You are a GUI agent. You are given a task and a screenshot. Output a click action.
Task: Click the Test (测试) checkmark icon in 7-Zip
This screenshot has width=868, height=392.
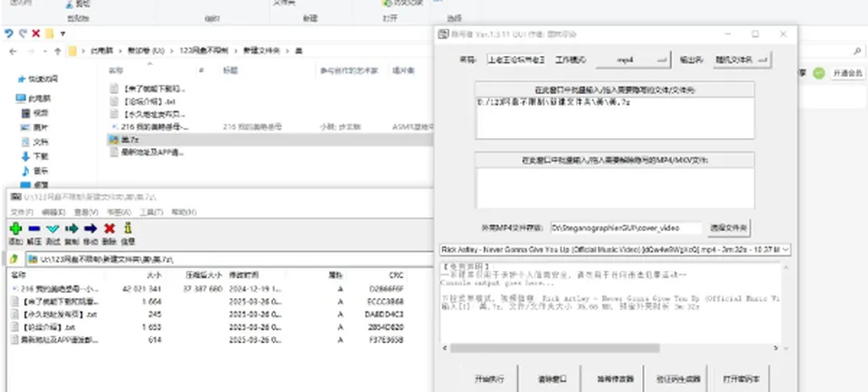click(52, 229)
